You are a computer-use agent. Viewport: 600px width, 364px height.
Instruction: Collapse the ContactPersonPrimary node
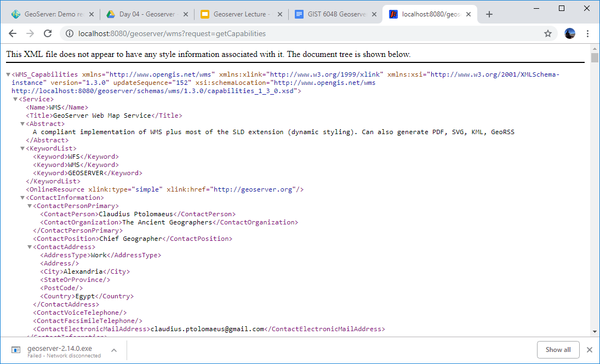pyautogui.click(x=30, y=206)
